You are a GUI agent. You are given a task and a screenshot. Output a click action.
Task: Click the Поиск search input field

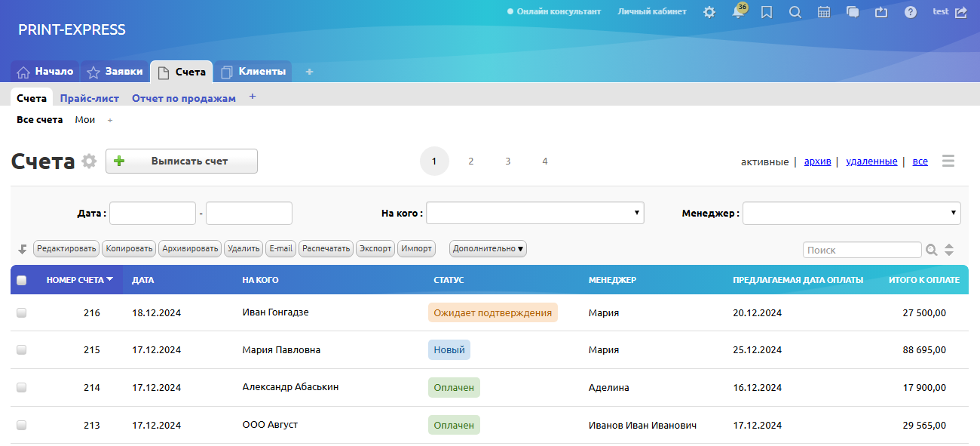(x=862, y=250)
